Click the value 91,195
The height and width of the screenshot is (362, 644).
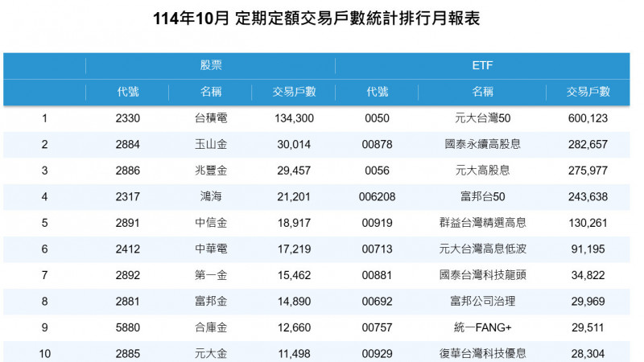coord(588,249)
